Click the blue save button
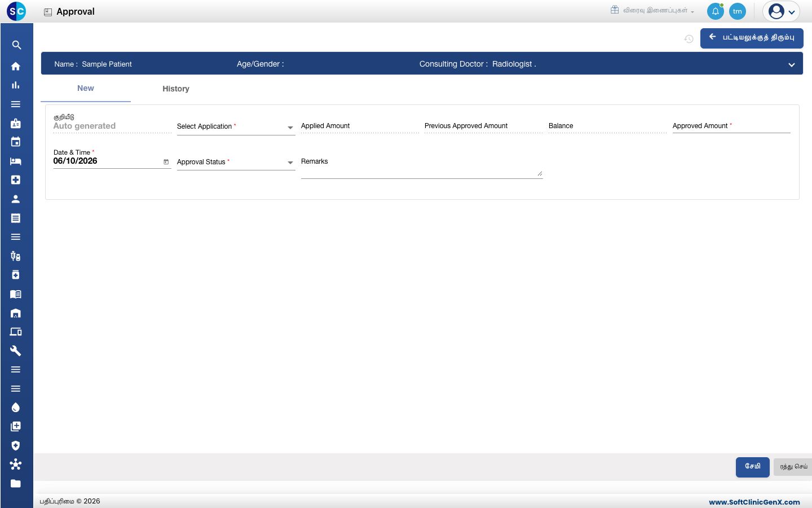The image size is (812, 508). [753, 467]
